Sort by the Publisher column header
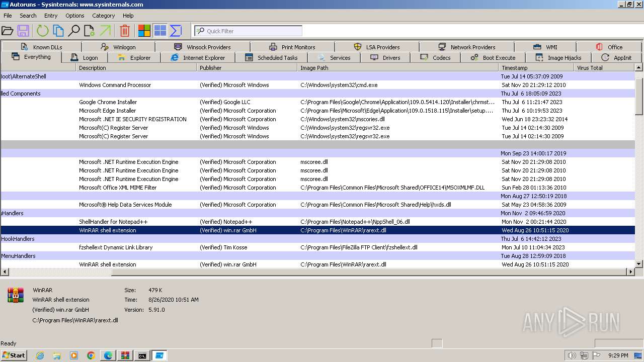 coord(247,67)
